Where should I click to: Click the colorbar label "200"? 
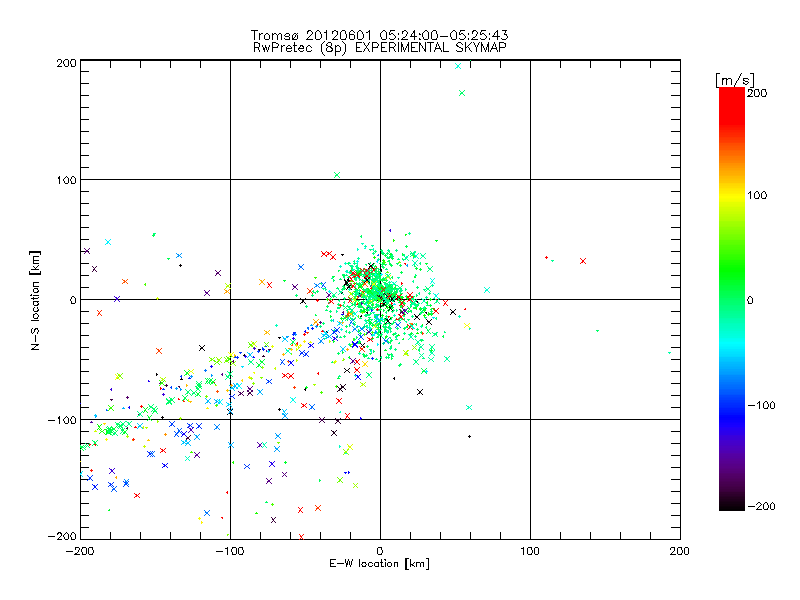(757, 93)
